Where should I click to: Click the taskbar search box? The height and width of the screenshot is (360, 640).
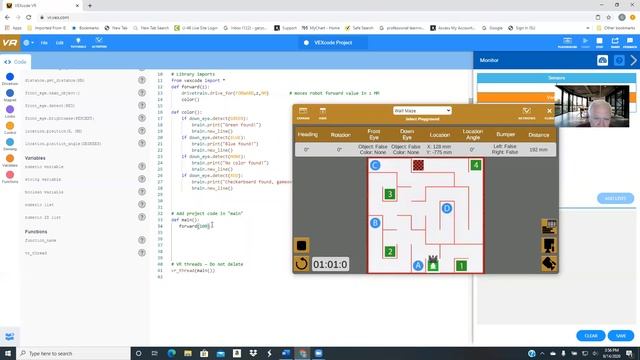73,353
